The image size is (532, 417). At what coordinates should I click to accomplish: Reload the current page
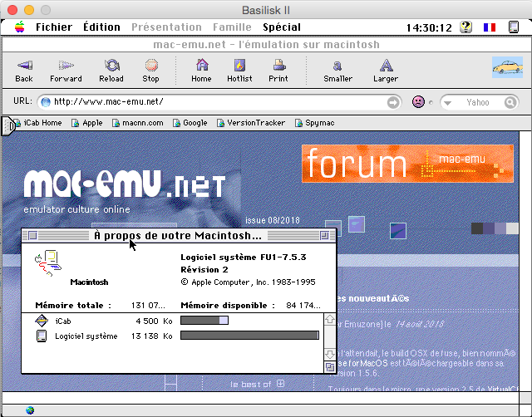click(x=111, y=71)
